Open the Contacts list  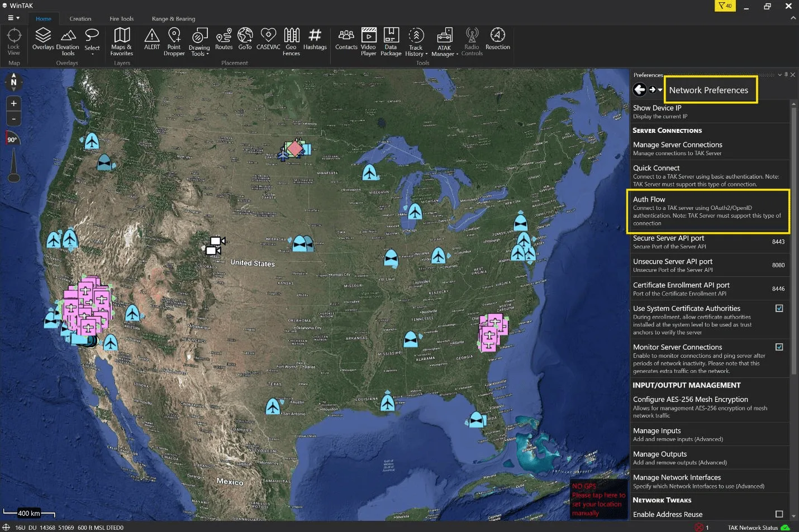pos(346,39)
